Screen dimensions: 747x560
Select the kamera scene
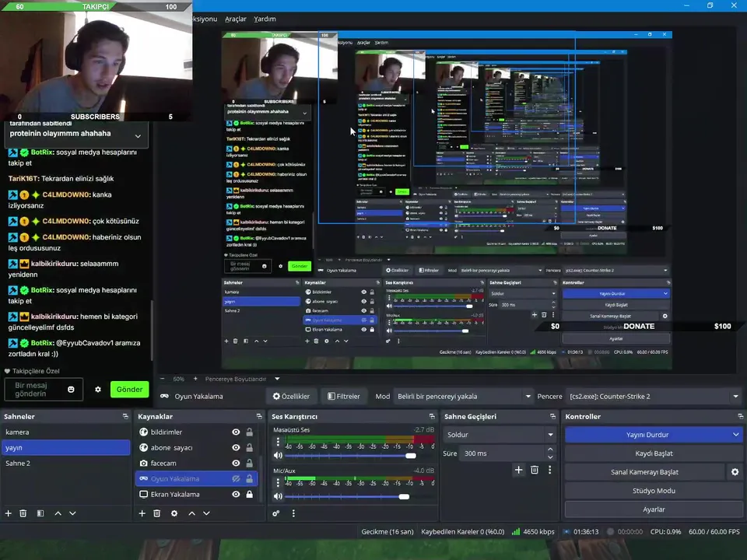pos(65,432)
